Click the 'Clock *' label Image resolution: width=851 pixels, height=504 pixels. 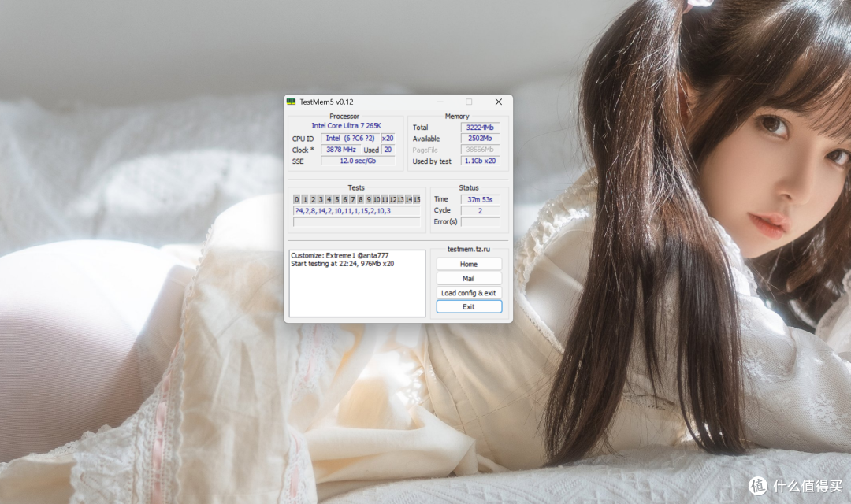tap(303, 150)
